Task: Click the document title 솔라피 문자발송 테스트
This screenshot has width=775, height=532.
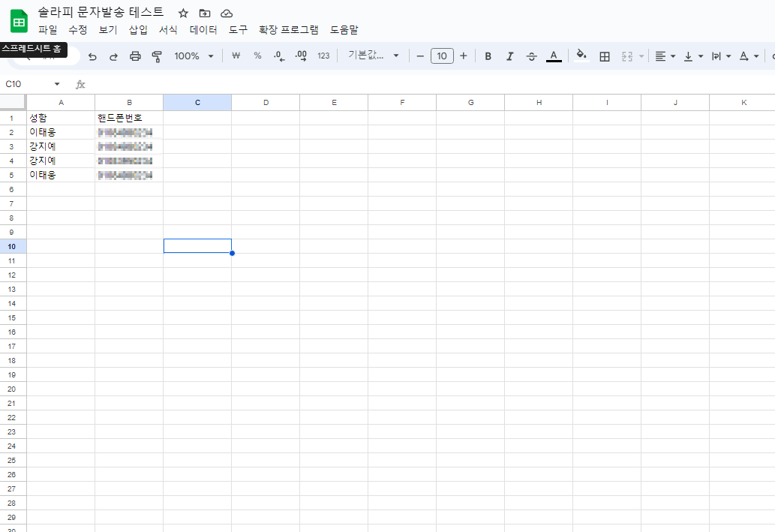Action: click(101, 12)
